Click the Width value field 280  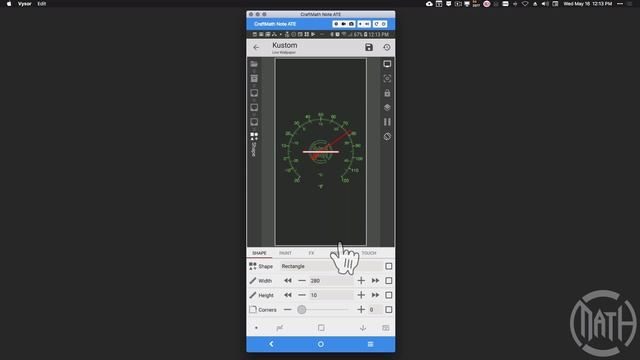[x=331, y=281]
